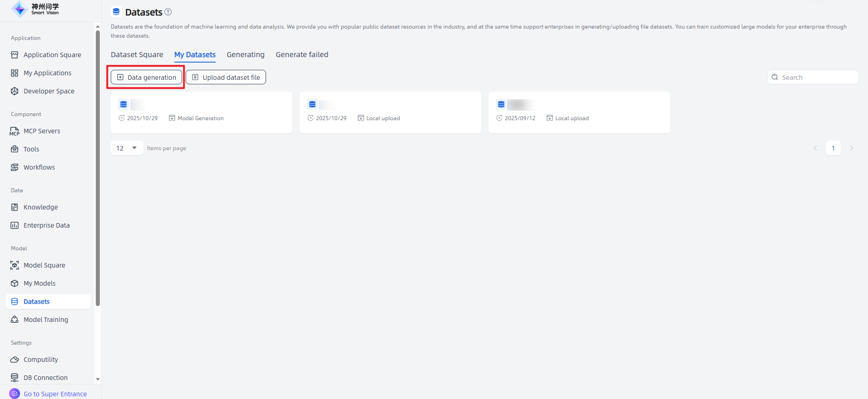Switch to the Dataset Square tab
868x399 pixels.
pyautogui.click(x=137, y=55)
